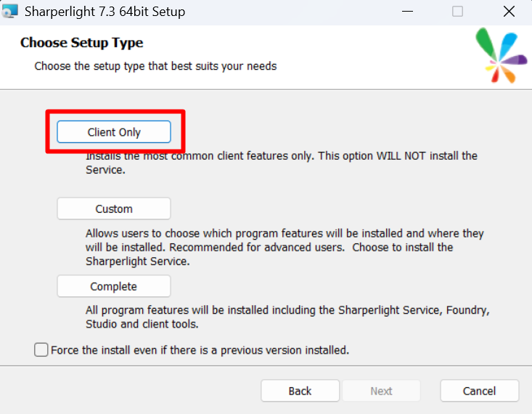The height and width of the screenshot is (414, 532).
Task: Click the "Choose Setup Type" heading
Action: tap(82, 43)
